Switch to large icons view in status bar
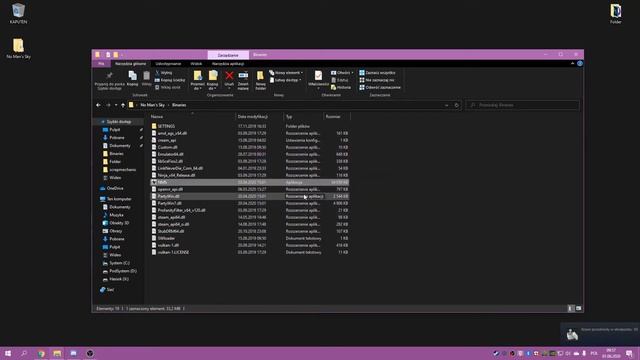640x360 pixels. coord(578,309)
